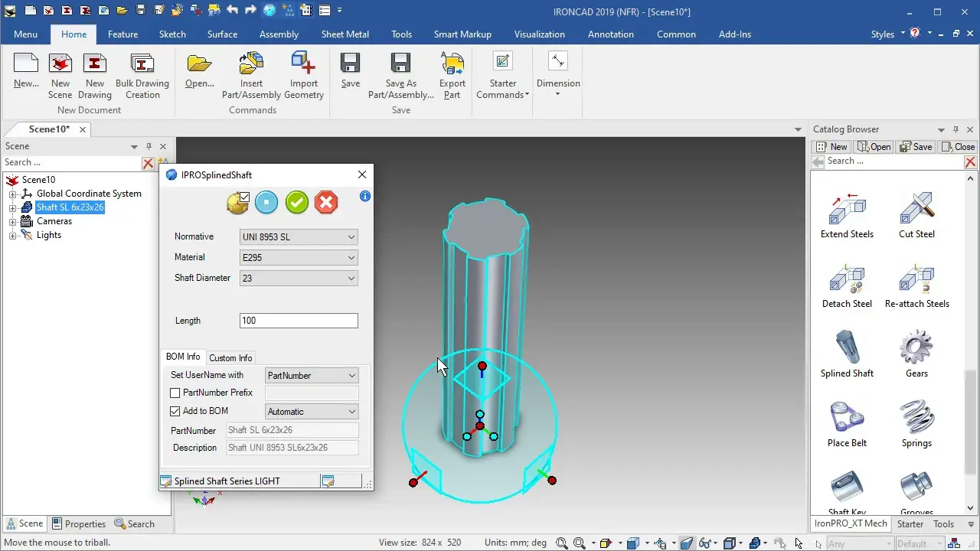Open the Normative dropdown
The width and height of the screenshot is (980, 551).
click(x=299, y=237)
